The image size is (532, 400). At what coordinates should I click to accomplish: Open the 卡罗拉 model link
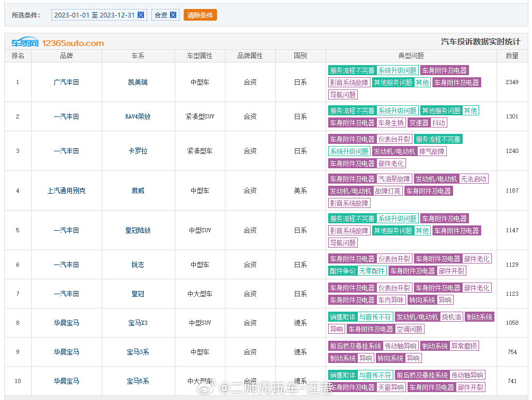click(138, 151)
